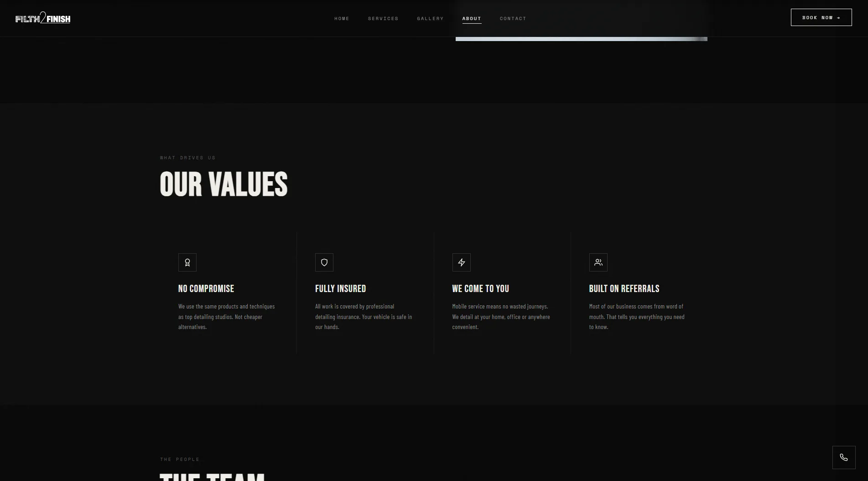Click the word of mouth description text
The image size is (868, 481).
[x=637, y=317]
